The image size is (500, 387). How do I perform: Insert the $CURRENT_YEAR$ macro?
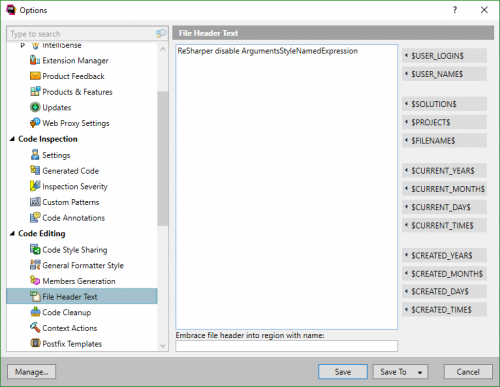point(444,171)
